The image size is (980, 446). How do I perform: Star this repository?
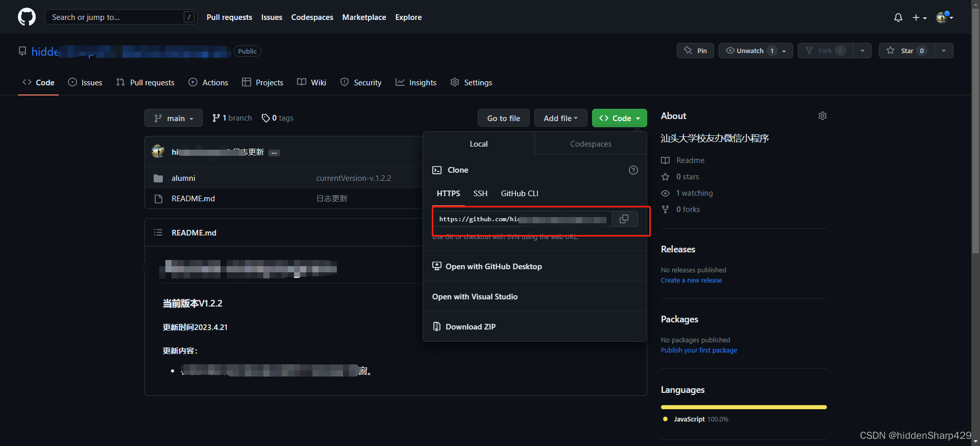coord(907,51)
